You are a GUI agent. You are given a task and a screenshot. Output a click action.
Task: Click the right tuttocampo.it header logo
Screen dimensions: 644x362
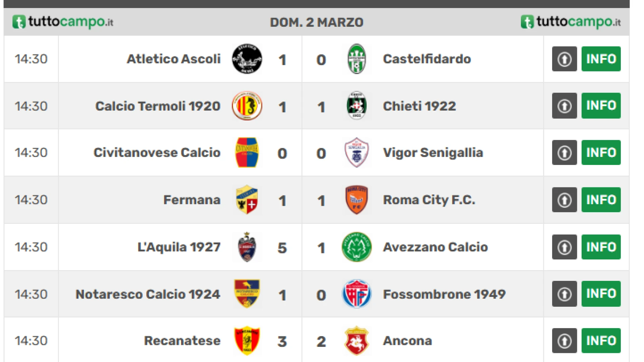click(x=571, y=22)
